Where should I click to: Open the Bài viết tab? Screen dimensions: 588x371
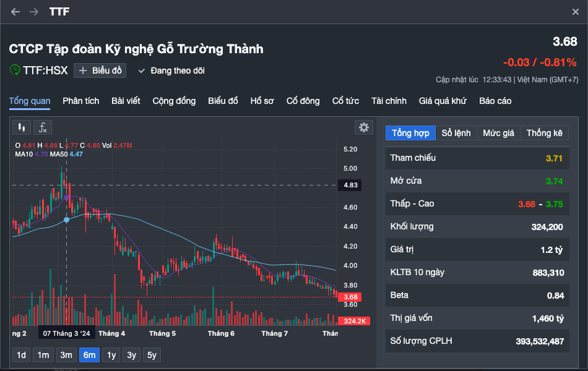coord(126,101)
